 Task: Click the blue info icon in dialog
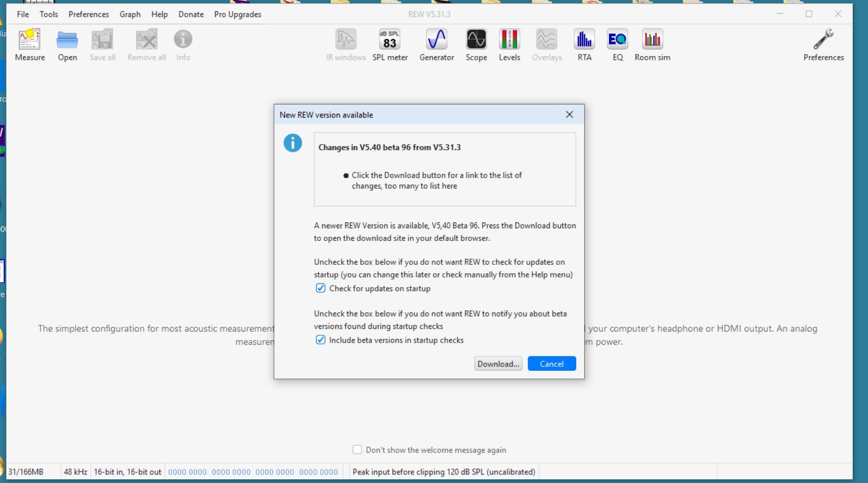(x=293, y=143)
